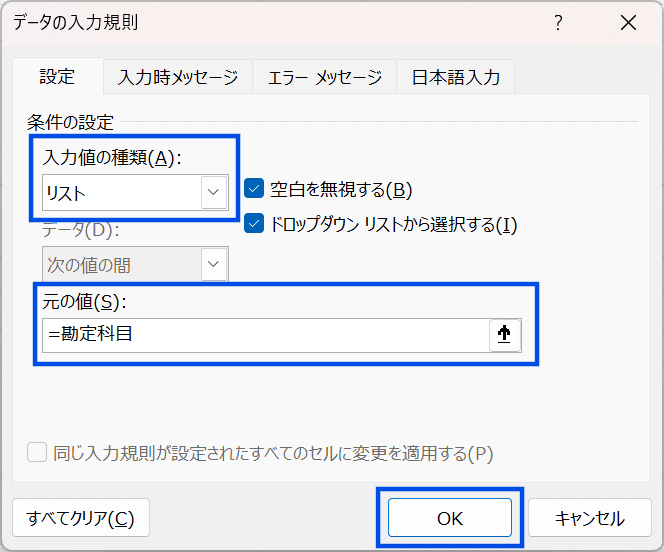Screen dimensions: 664x552
Task: Click the range selector collapse arrow icon
Action: [505, 336]
